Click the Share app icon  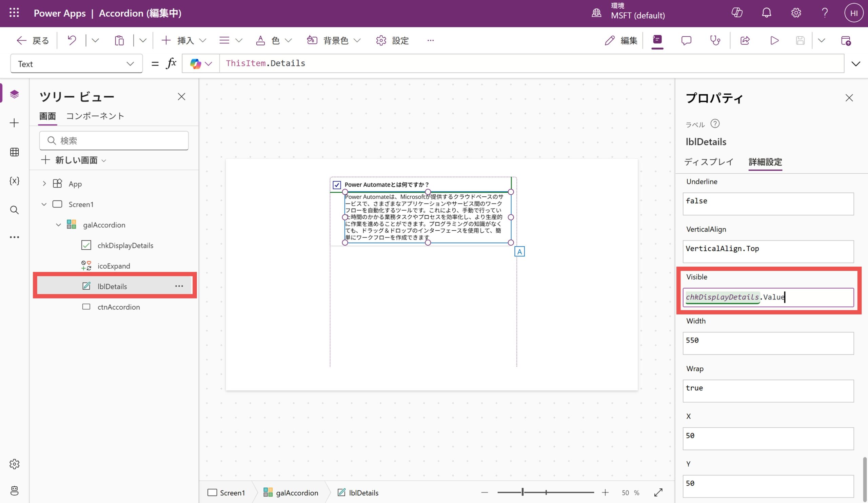tap(745, 40)
